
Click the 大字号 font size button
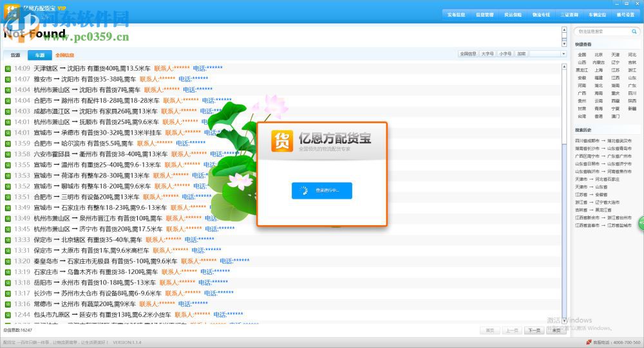(x=488, y=54)
